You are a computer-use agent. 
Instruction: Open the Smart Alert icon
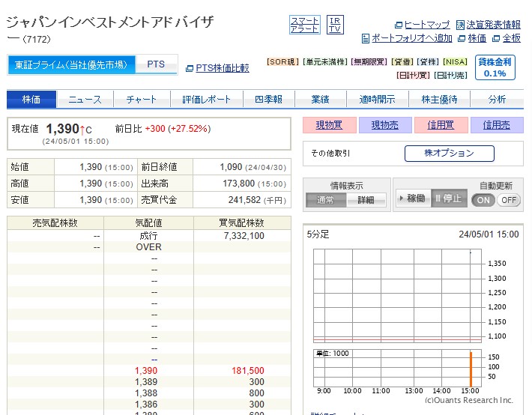305,25
